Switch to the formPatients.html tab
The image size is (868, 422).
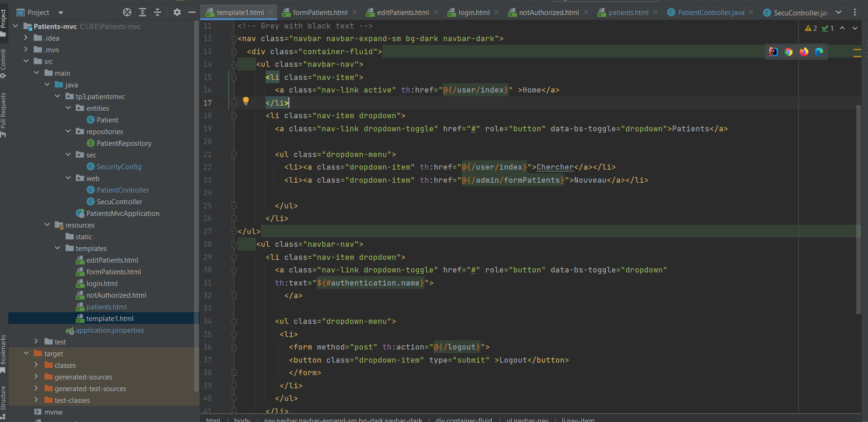click(x=320, y=13)
